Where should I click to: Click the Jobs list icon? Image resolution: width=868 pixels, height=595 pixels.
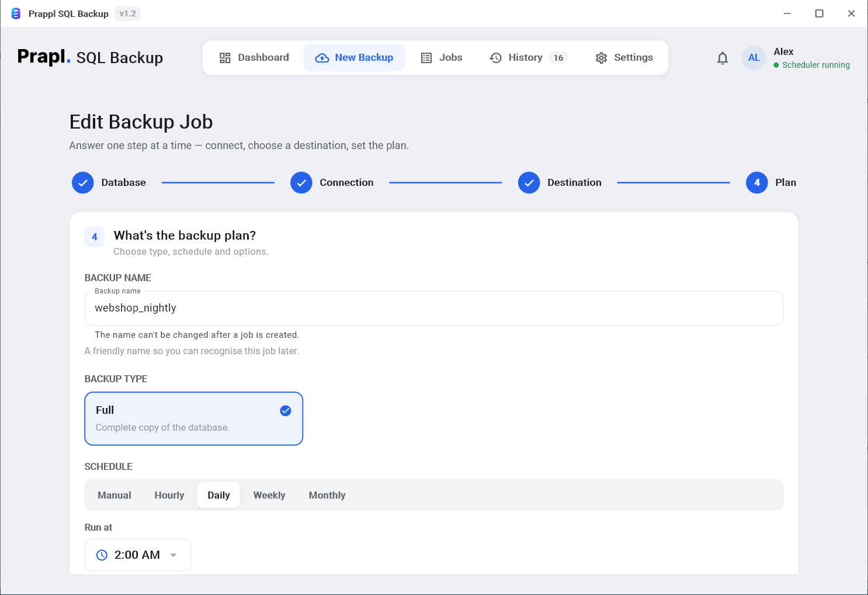coord(426,58)
